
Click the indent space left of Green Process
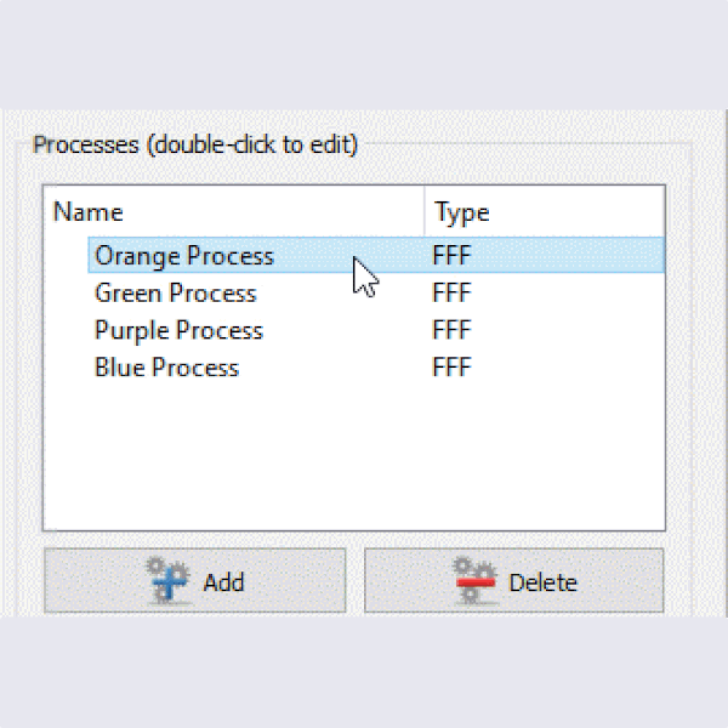tap(70, 293)
